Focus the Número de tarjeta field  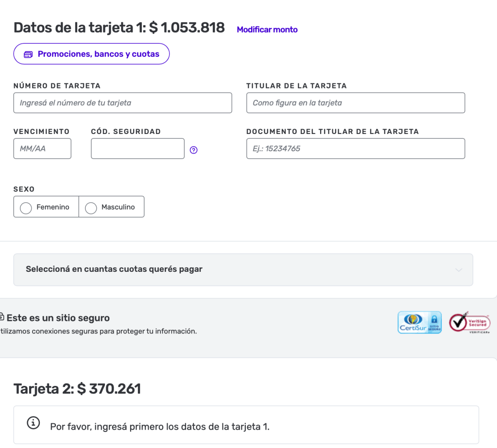point(122,103)
